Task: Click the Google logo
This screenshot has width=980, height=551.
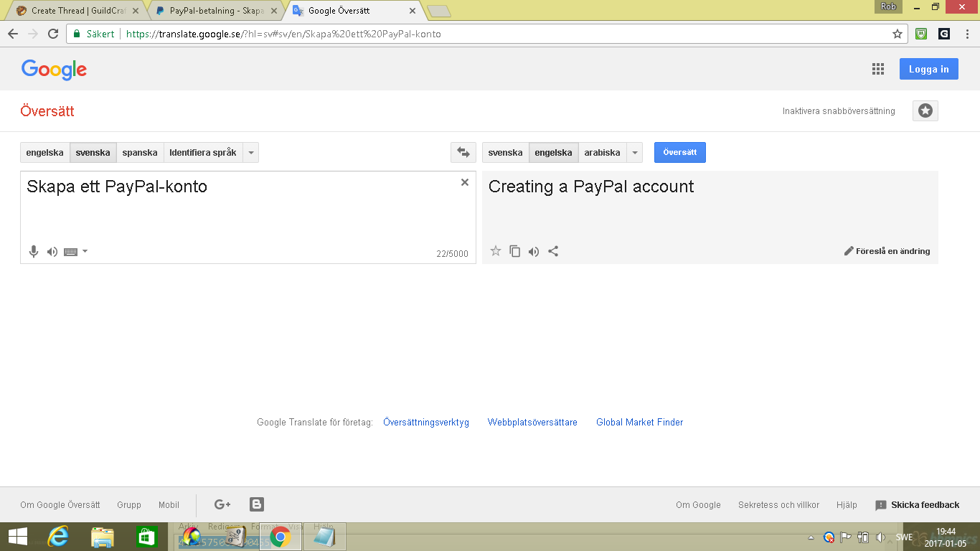Action: click(54, 69)
